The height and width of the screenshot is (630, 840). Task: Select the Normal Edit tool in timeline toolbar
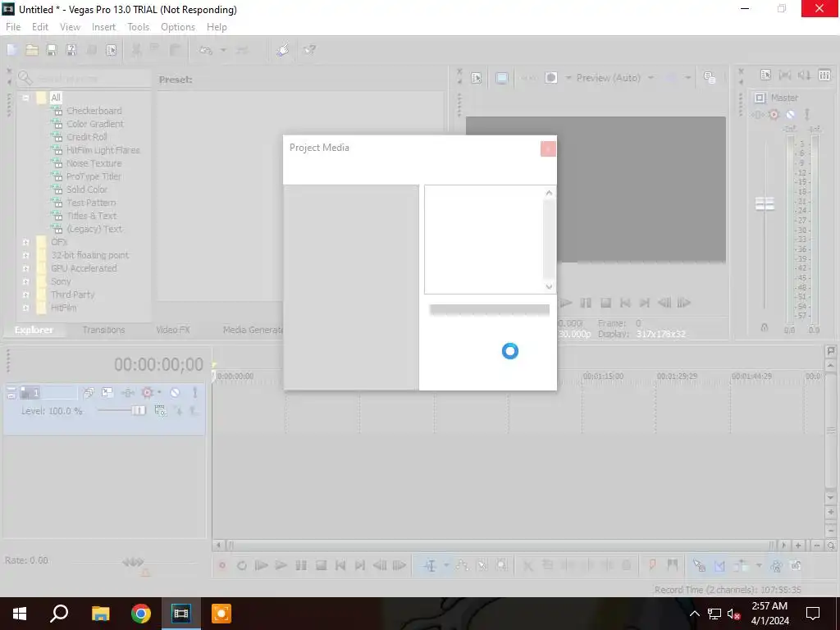[x=430, y=565]
